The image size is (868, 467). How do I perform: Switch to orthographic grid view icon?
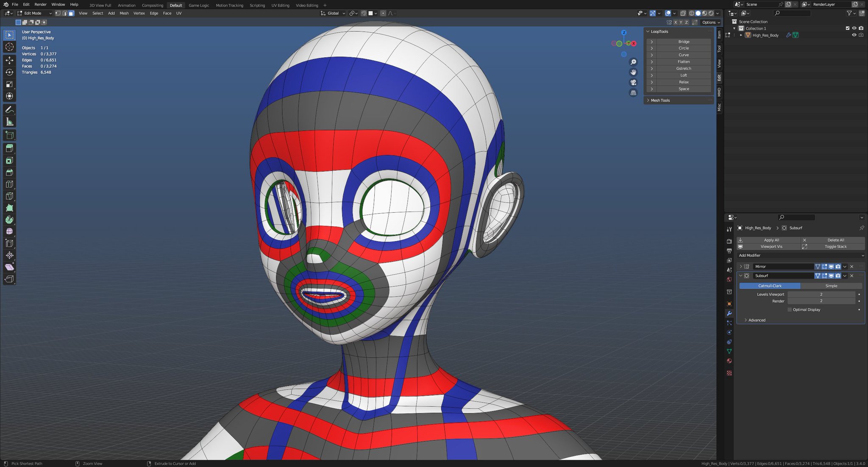633,93
